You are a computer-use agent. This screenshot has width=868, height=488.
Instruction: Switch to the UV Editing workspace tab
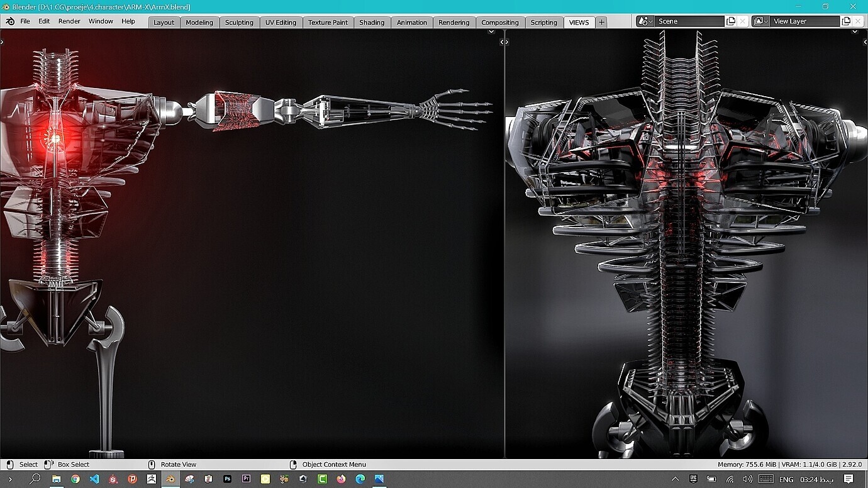(281, 22)
